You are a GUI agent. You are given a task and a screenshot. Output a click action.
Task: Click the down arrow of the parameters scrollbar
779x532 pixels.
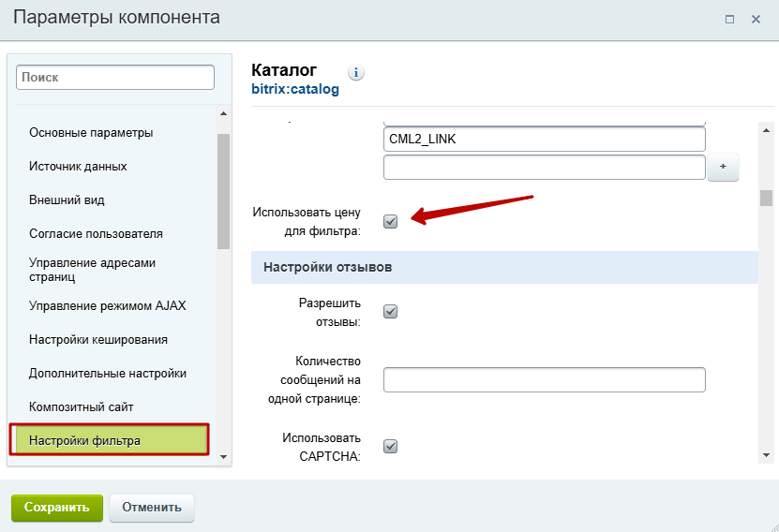(x=766, y=455)
